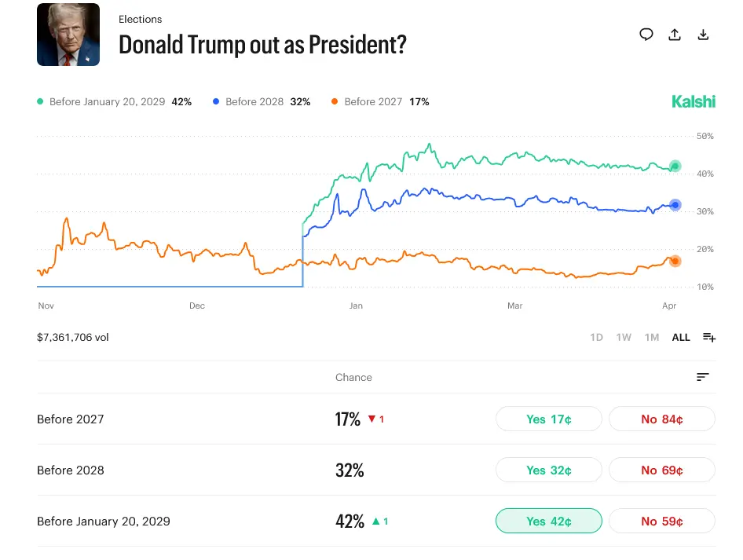Click the download icon
Image resolution: width=743 pixels, height=560 pixels.
point(704,35)
